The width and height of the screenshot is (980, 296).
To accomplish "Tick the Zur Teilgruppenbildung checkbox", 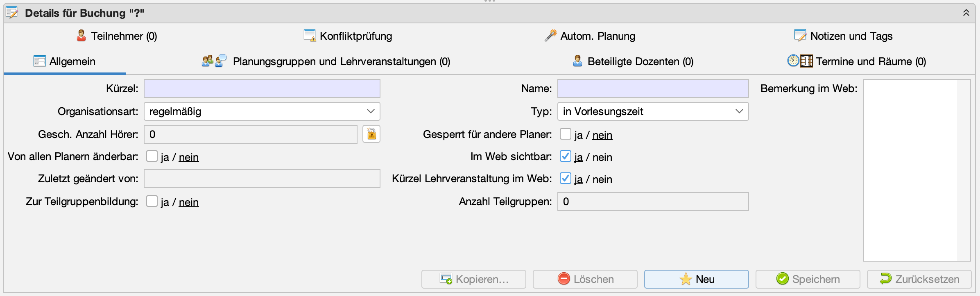I will click(152, 201).
